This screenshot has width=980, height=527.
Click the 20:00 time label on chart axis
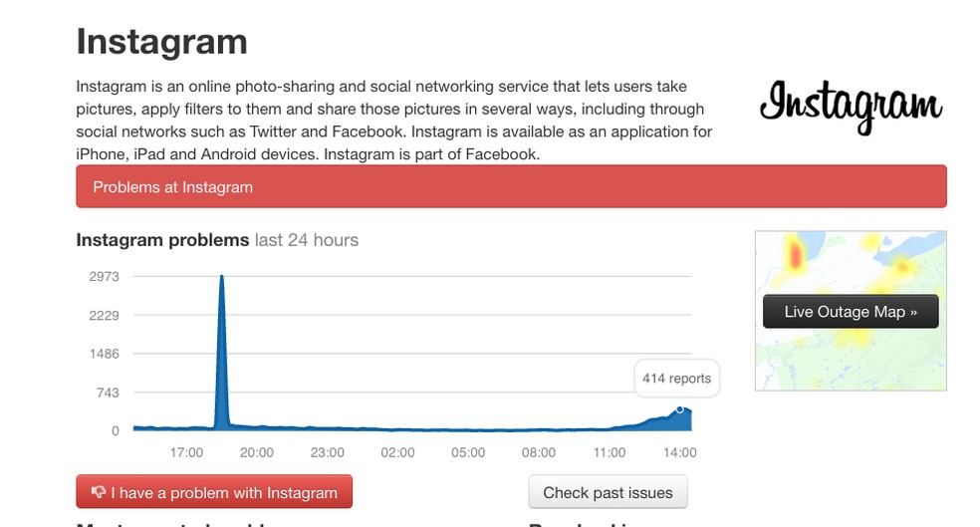(x=257, y=452)
